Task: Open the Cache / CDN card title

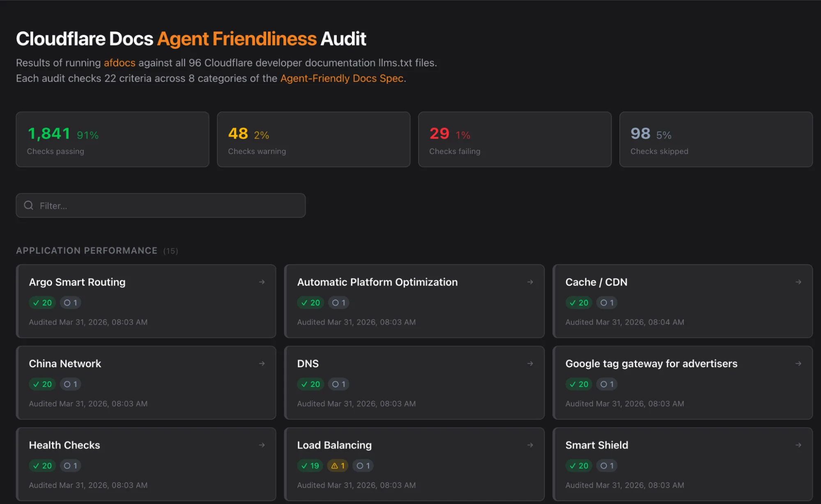Action: 596,282
